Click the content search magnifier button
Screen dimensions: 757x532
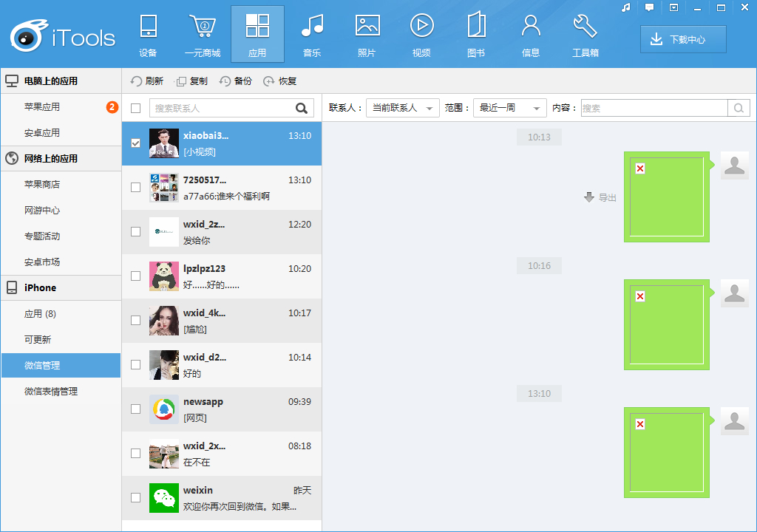(739, 108)
